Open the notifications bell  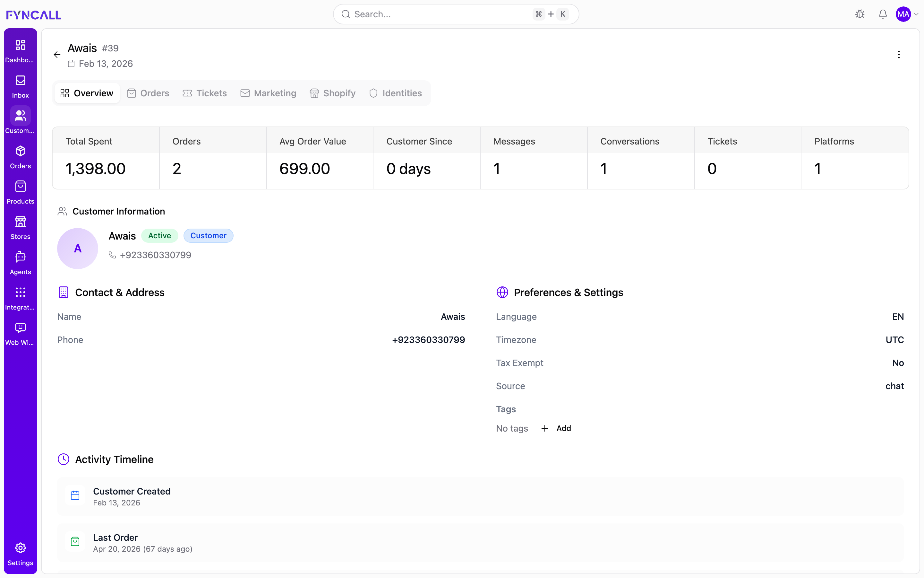[x=883, y=14]
